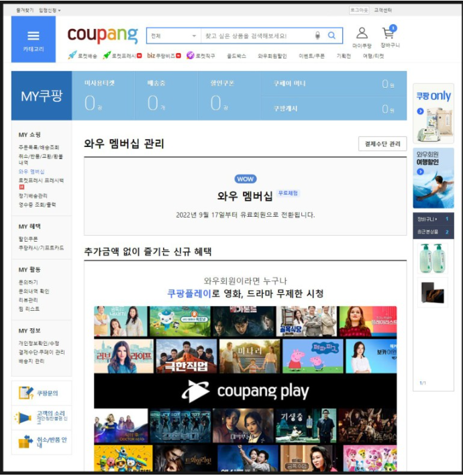Image resolution: width=463 pixels, height=476 pixels.
Task: Click the 무료체험 badge
Action: point(288,193)
